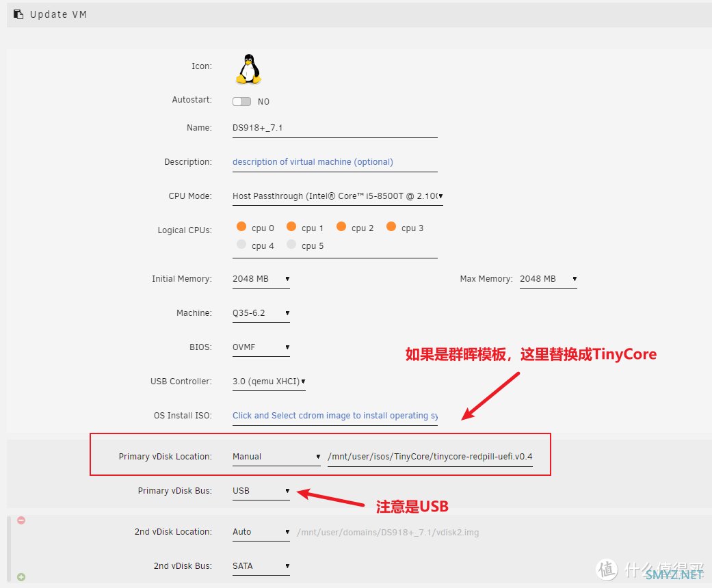Remove 2nd vDisk with red minus icon

pyautogui.click(x=21, y=520)
